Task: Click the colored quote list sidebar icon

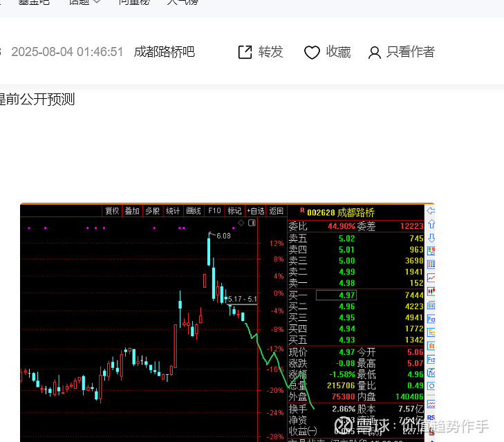Action: [431, 251]
